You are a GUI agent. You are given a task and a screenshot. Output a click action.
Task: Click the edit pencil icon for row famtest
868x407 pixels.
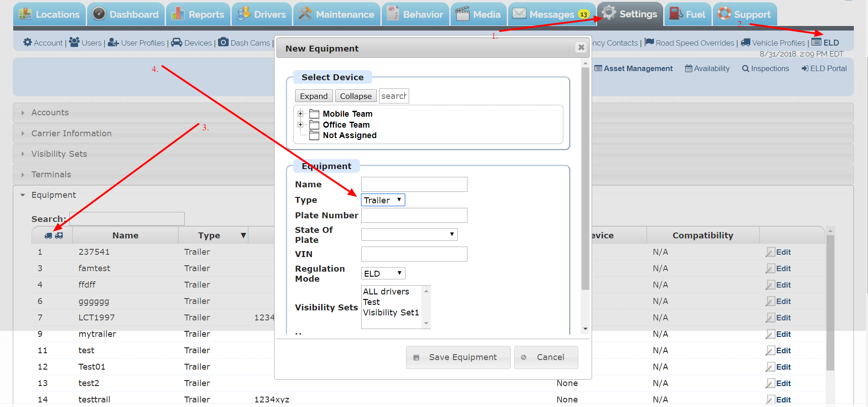click(x=770, y=268)
